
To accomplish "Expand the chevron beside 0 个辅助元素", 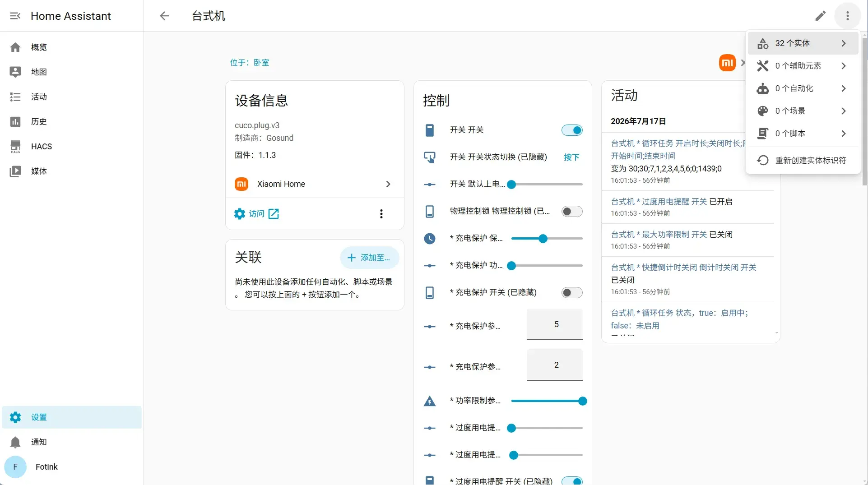I will [x=844, y=66].
